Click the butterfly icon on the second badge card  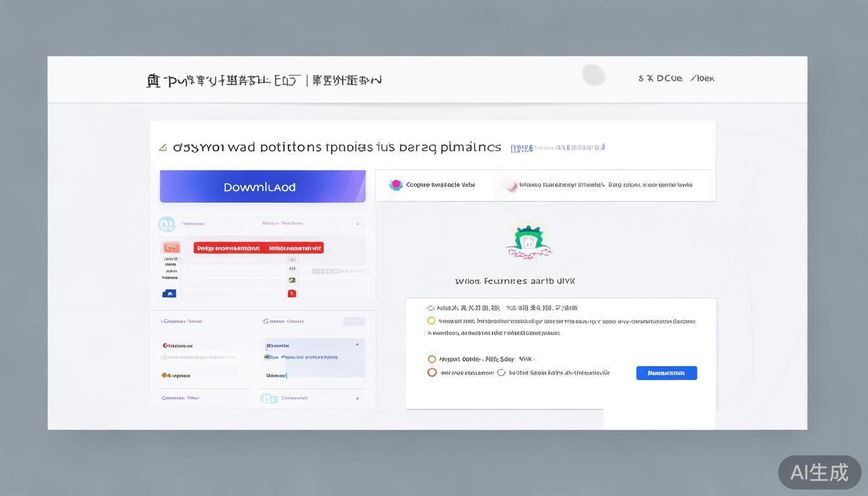point(511,185)
